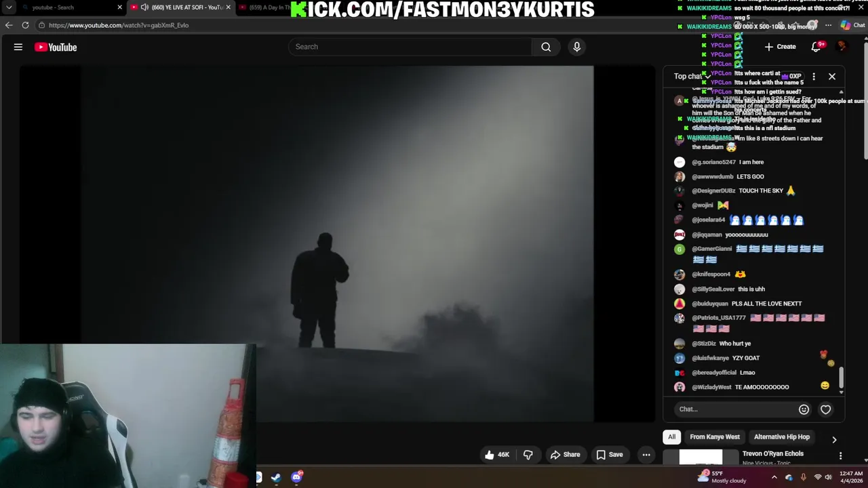
Task: Open the notifications bell
Action: pos(816,47)
